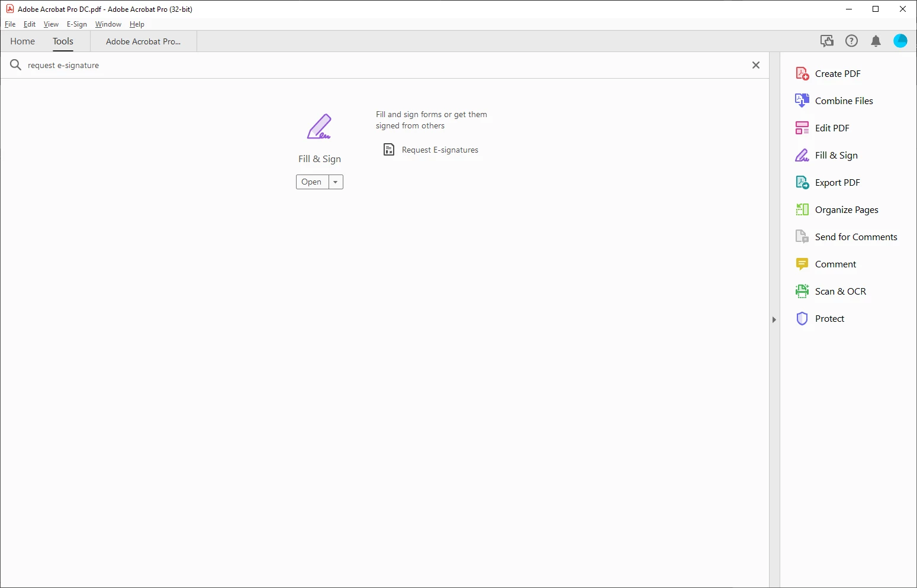Image resolution: width=917 pixels, height=588 pixels.
Task: Click the Request E-signatures link
Action: tap(440, 150)
